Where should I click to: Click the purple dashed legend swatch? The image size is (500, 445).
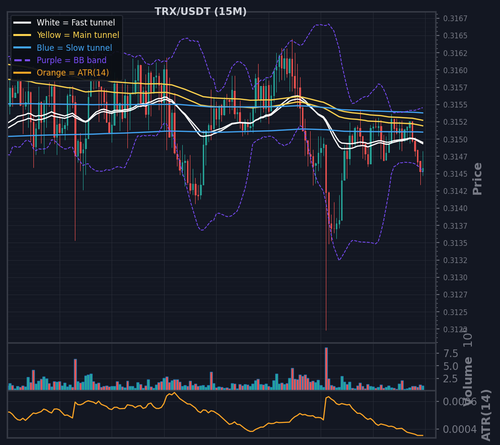[x=22, y=60]
